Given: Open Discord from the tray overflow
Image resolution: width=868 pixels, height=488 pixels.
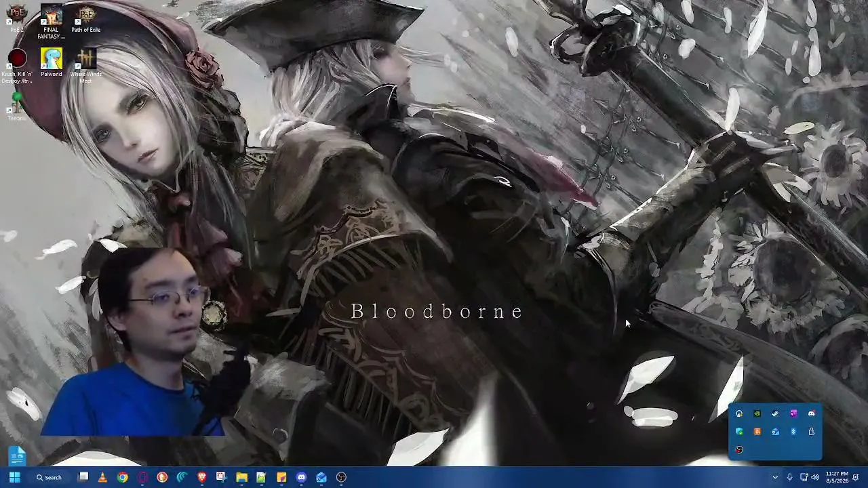Looking at the screenshot, I should (x=811, y=413).
